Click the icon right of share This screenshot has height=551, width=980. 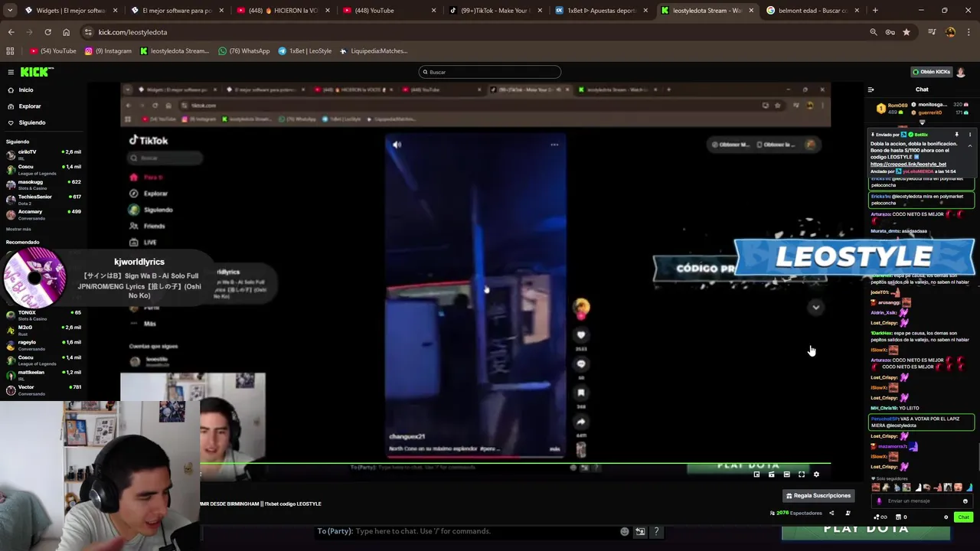[848, 513]
